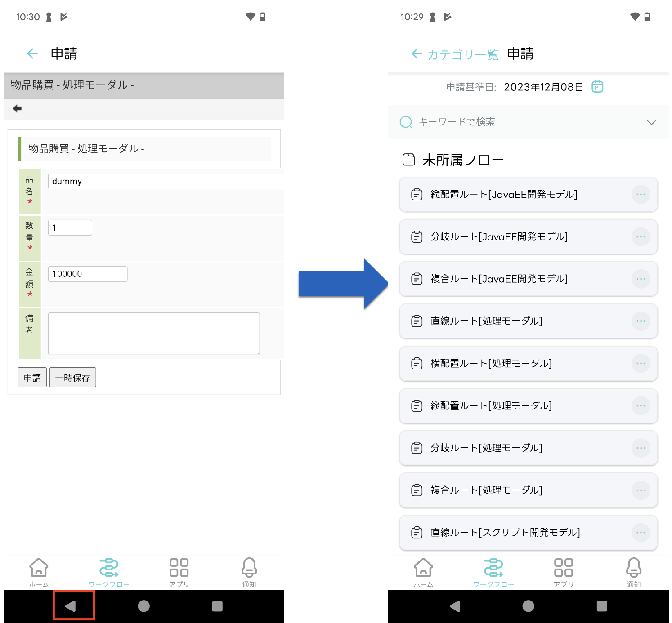Tap Android back button on the right screen
This screenshot has width=672, height=623.
(455, 606)
